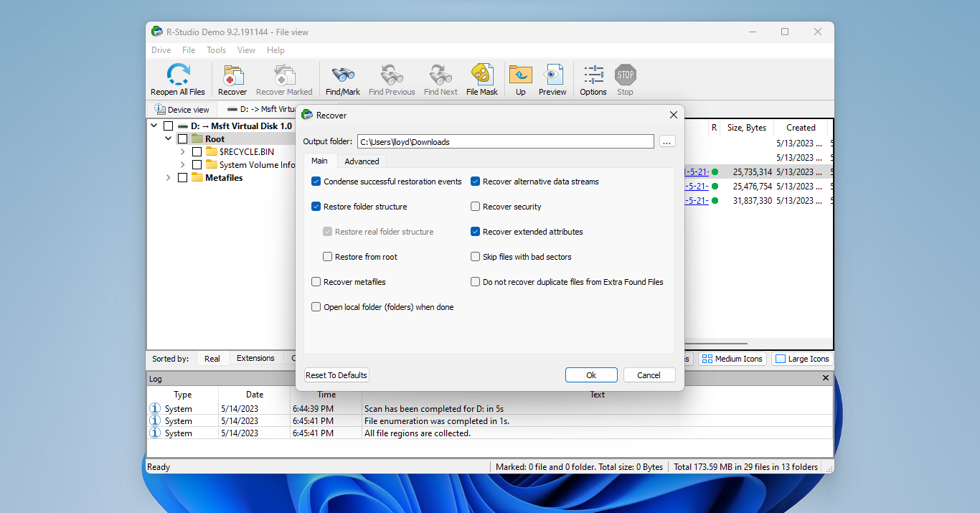Close the Recover dialog
Viewport: 980px width, 513px height.
(x=673, y=115)
